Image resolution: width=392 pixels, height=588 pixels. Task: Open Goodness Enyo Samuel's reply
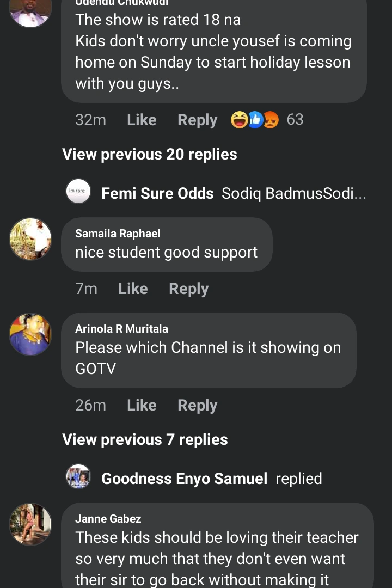coord(298,479)
